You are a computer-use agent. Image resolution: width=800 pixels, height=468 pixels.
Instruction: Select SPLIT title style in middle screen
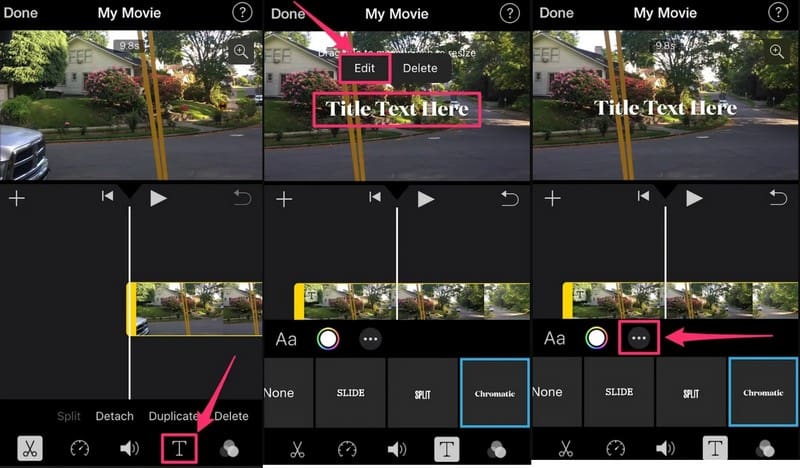[x=422, y=392]
